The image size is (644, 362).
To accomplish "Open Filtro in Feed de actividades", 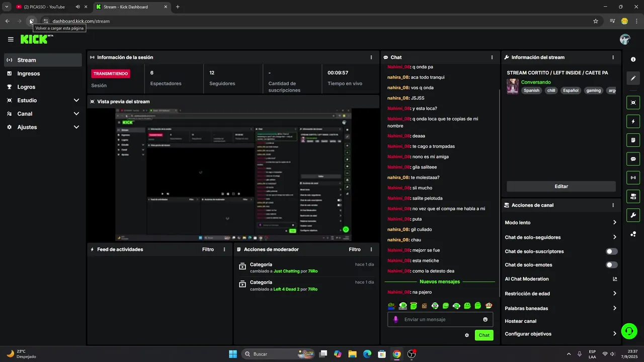I will click(x=208, y=249).
